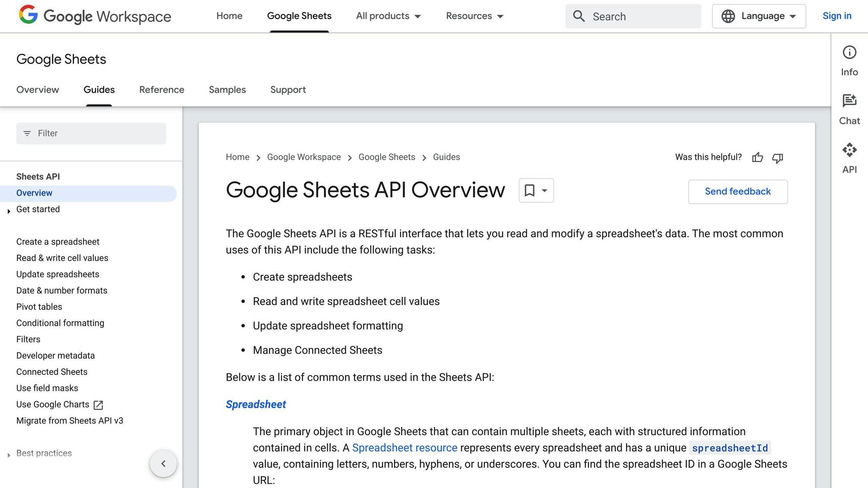Open the Info panel icon

click(x=849, y=53)
